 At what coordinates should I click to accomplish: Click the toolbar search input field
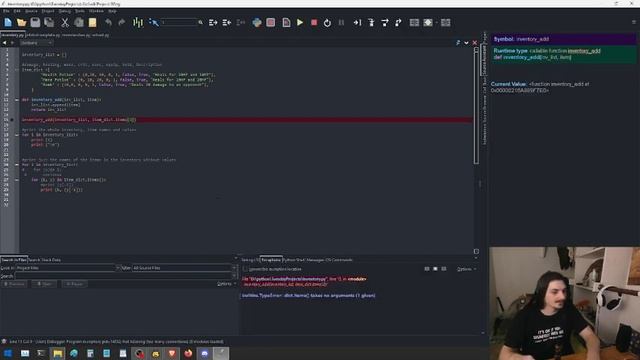(x=179, y=22)
